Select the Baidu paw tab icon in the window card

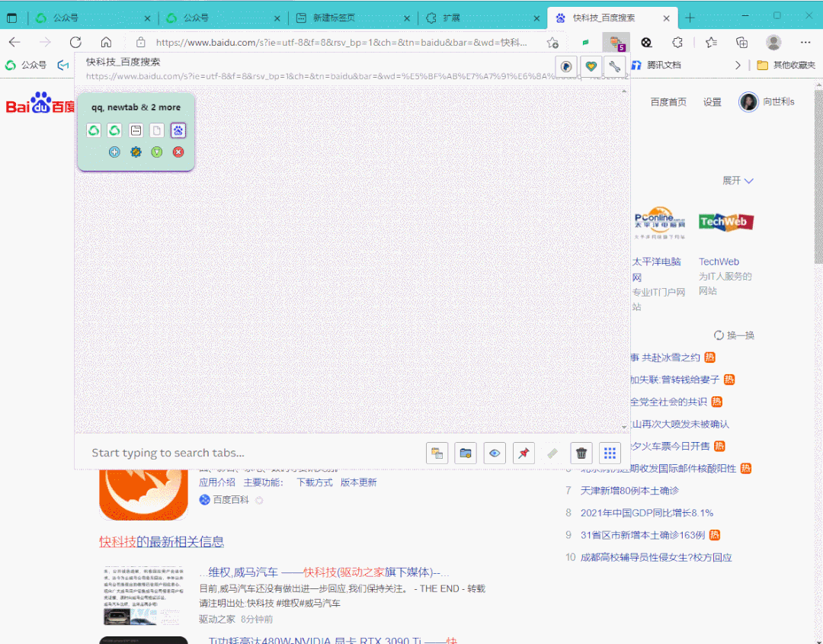(x=178, y=130)
